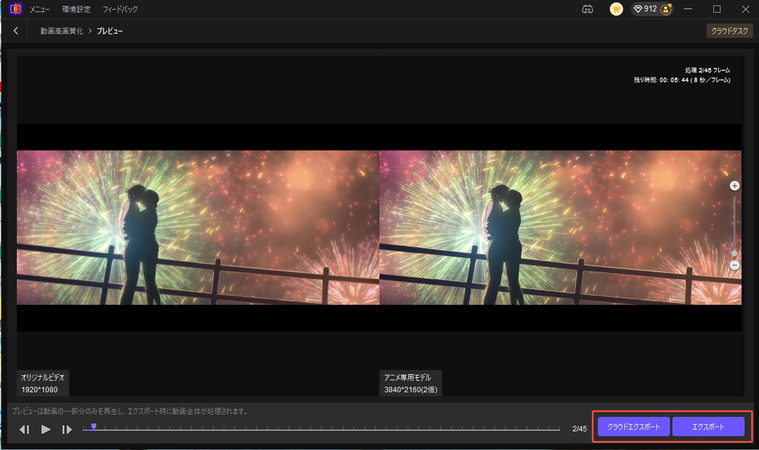Read the 残り時間 remaining time text
This screenshot has height=450, width=759.
coord(682,80)
